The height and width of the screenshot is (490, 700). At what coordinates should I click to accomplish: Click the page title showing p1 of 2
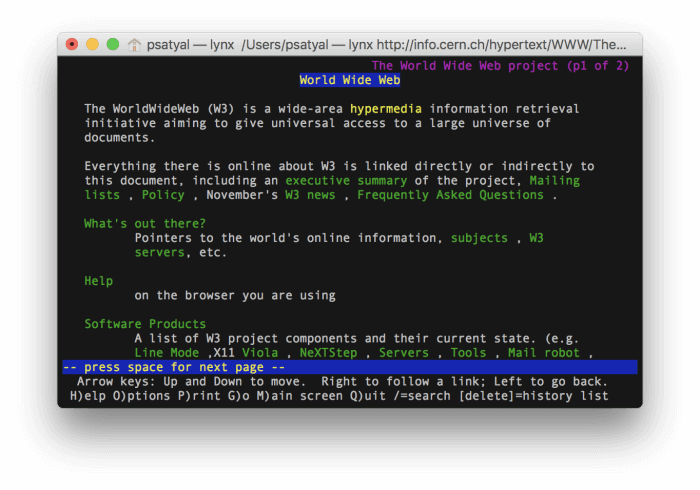500,66
